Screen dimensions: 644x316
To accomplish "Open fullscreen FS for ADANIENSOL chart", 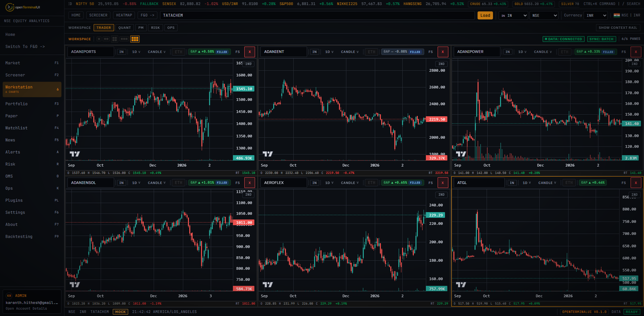I will [x=238, y=183].
